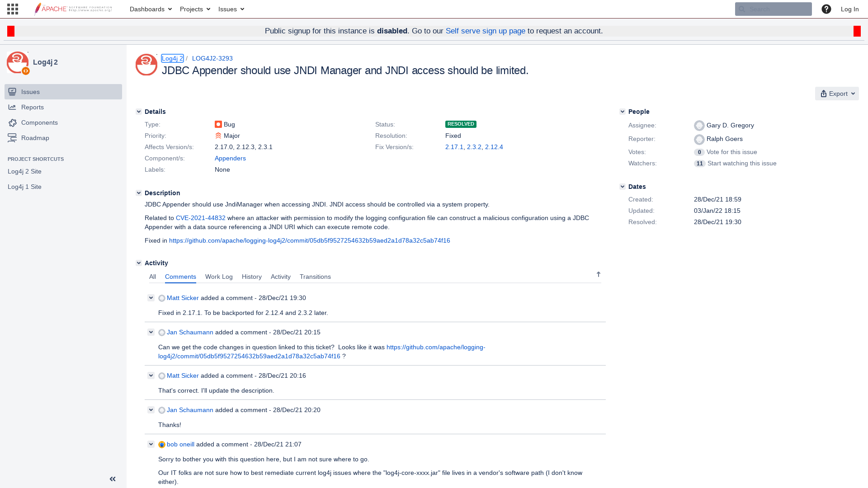Open the help question mark icon
The image size is (868, 488).
[826, 9]
